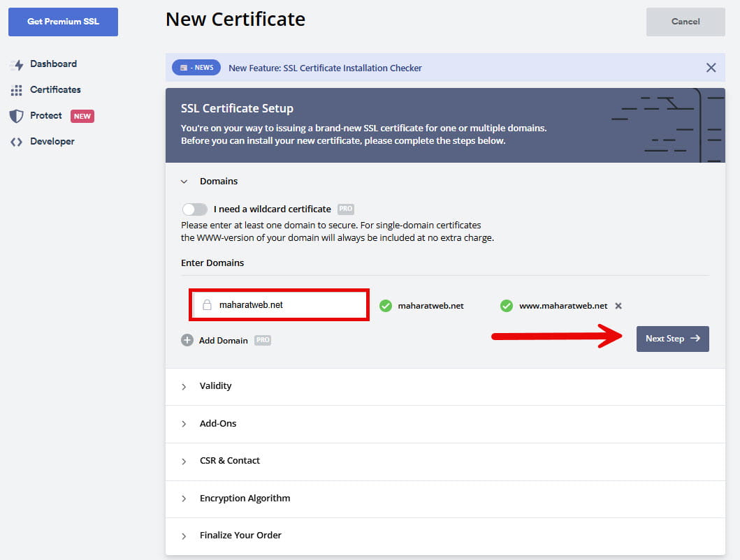Dismiss the news banner with the X
Viewport: 740px width, 560px height.
click(x=711, y=68)
